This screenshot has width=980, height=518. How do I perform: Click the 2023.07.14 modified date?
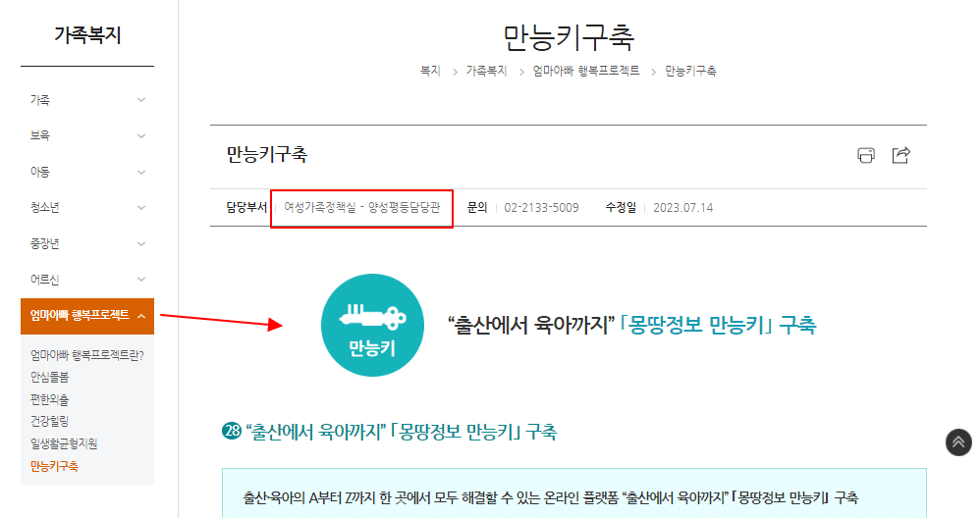683,207
